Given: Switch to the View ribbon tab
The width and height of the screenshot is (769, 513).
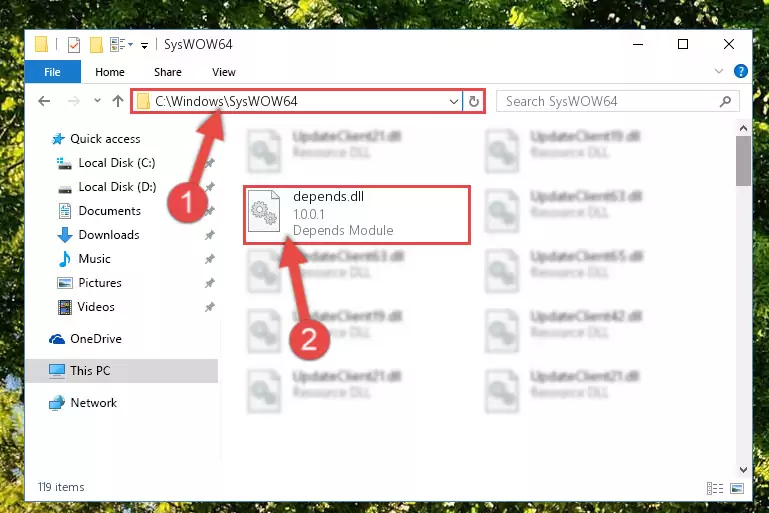Looking at the screenshot, I should [x=224, y=72].
